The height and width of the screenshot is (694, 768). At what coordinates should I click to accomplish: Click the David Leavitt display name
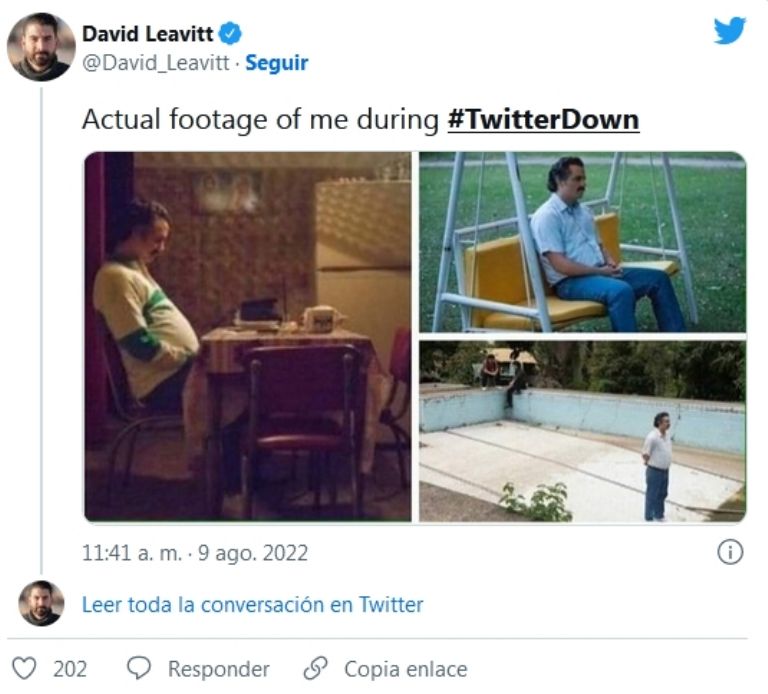click(x=148, y=34)
